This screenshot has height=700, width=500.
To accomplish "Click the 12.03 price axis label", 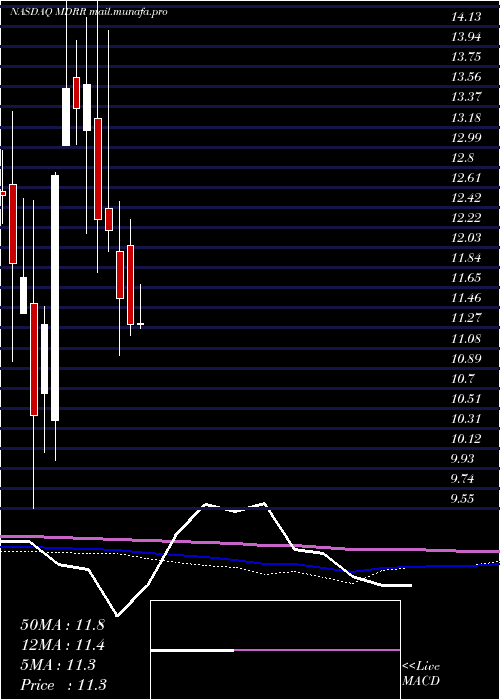I will coord(467,238).
